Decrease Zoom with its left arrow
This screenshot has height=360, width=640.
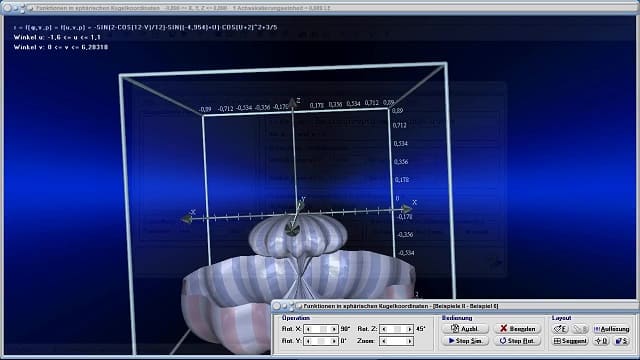tap(384, 341)
